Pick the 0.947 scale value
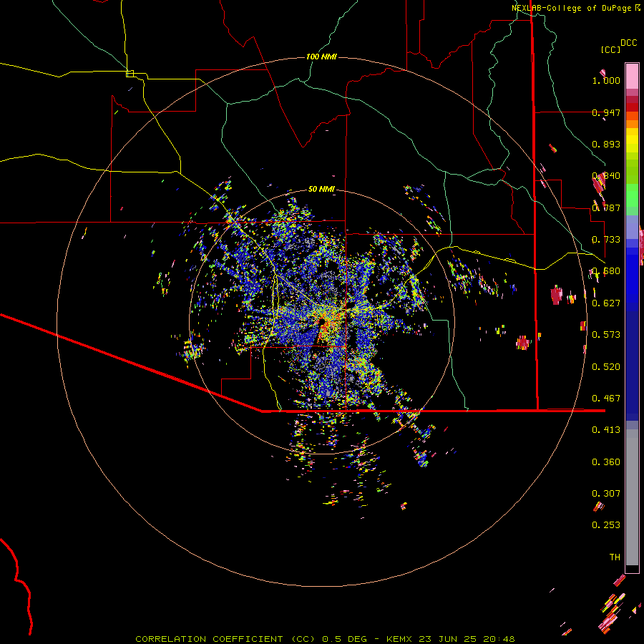 [606, 112]
